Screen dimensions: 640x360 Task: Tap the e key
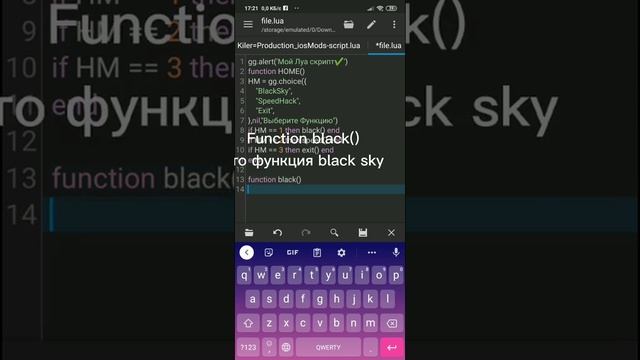point(278,275)
